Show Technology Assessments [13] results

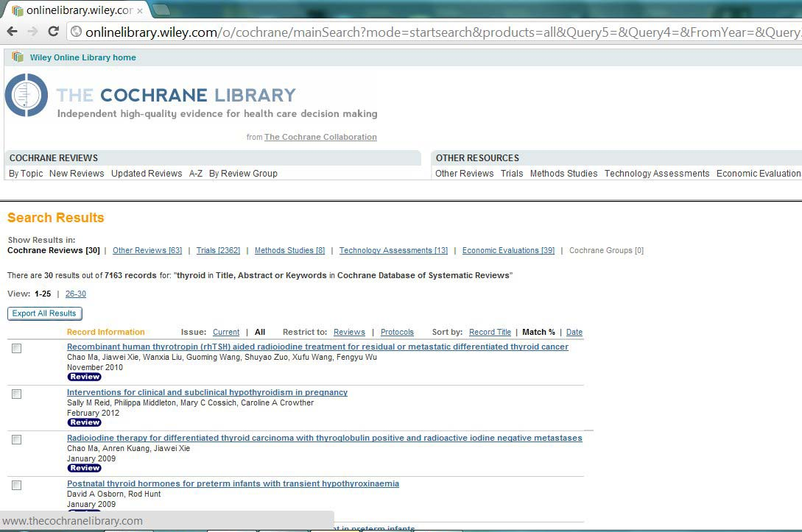pos(393,250)
